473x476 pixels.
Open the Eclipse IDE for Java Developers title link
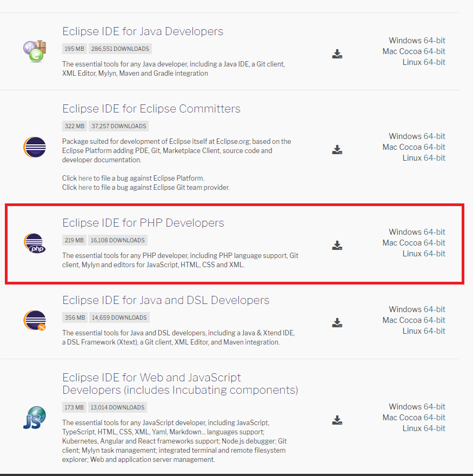pyautogui.click(x=143, y=31)
